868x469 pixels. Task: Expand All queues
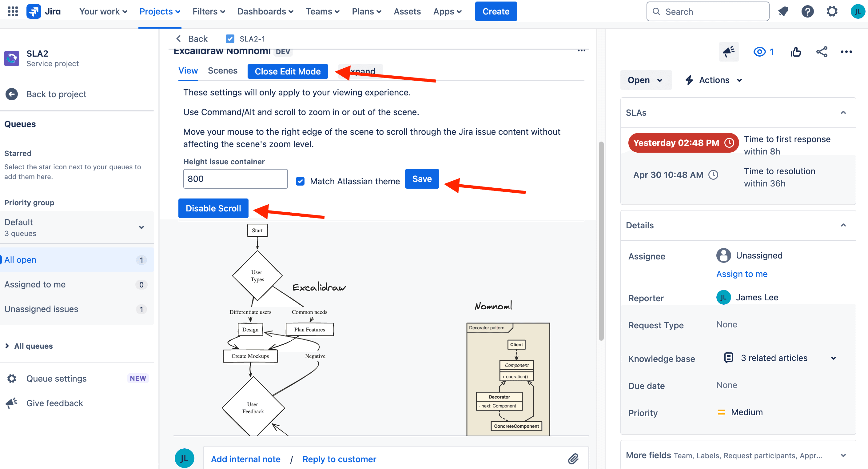(29, 346)
